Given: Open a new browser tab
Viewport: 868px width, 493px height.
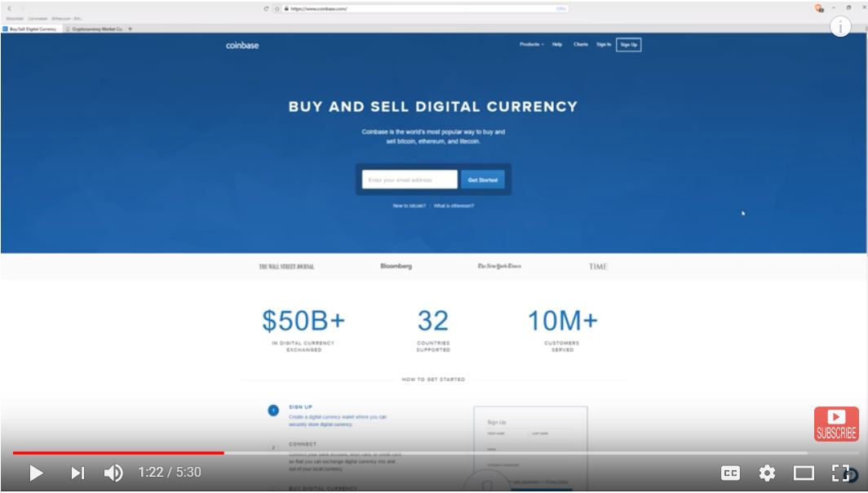Looking at the screenshot, I should click(130, 29).
